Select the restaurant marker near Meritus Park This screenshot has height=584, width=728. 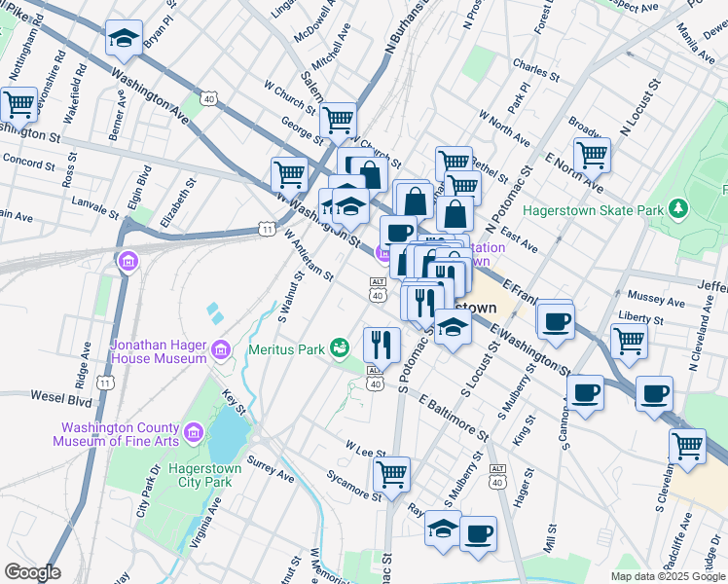[x=382, y=348]
